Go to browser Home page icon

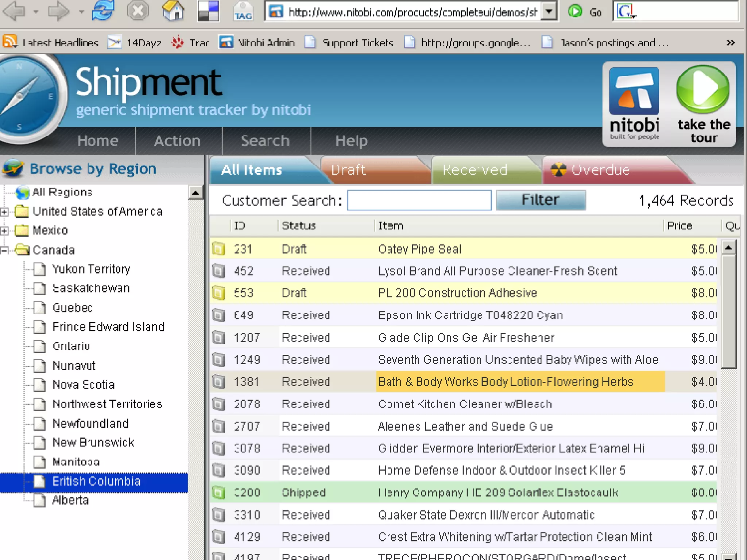pos(173,11)
